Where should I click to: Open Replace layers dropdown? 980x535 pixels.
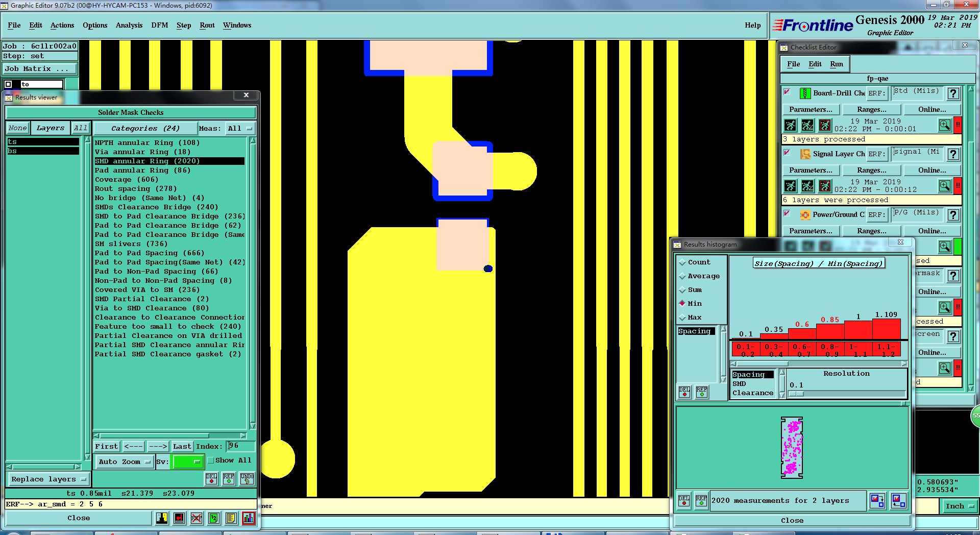(x=48, y=479)
